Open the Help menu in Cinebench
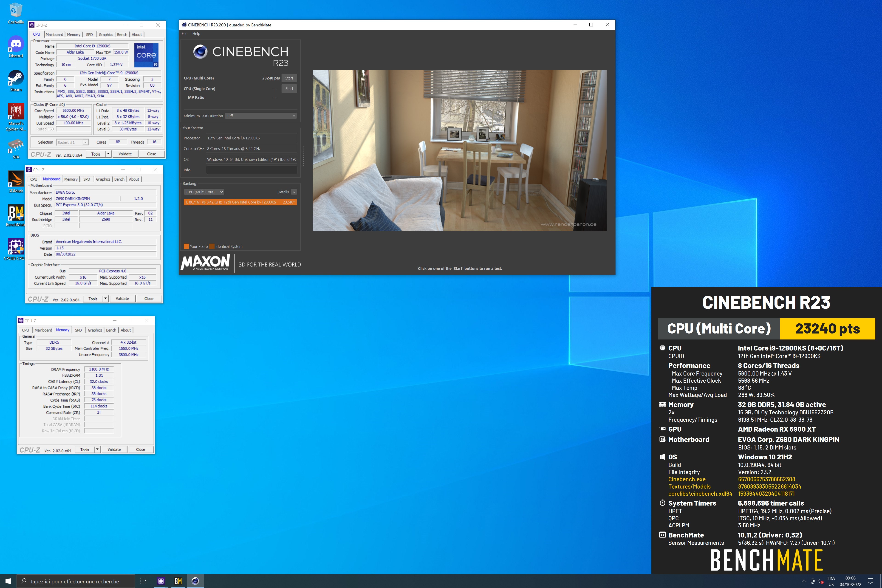The width and height of the screenshot is (882, 588). click(x=196, y=34)
